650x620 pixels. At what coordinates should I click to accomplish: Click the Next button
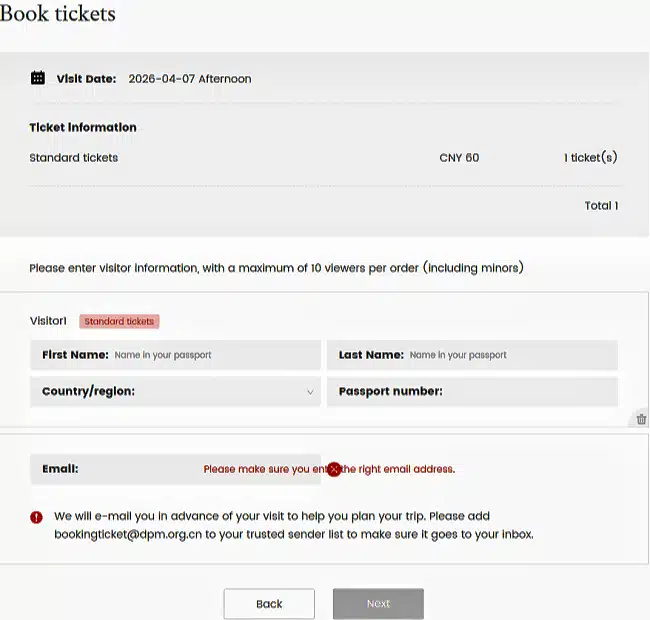click(x=378, y=604)
